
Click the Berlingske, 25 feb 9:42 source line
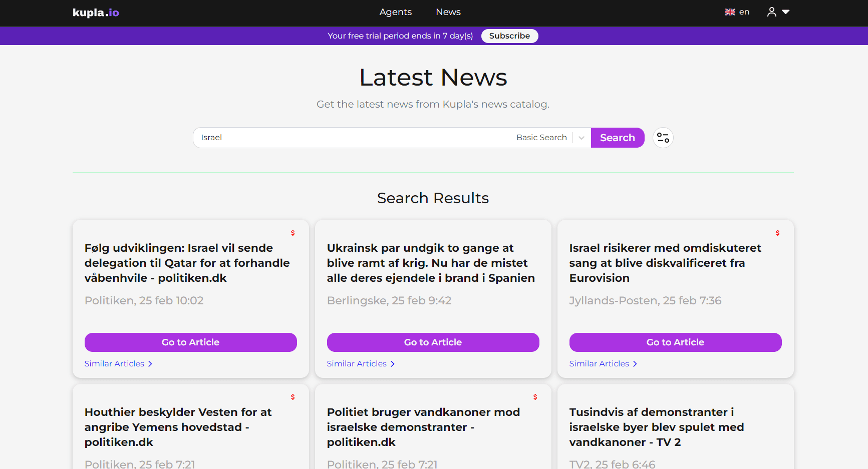[x=389, y=300]
